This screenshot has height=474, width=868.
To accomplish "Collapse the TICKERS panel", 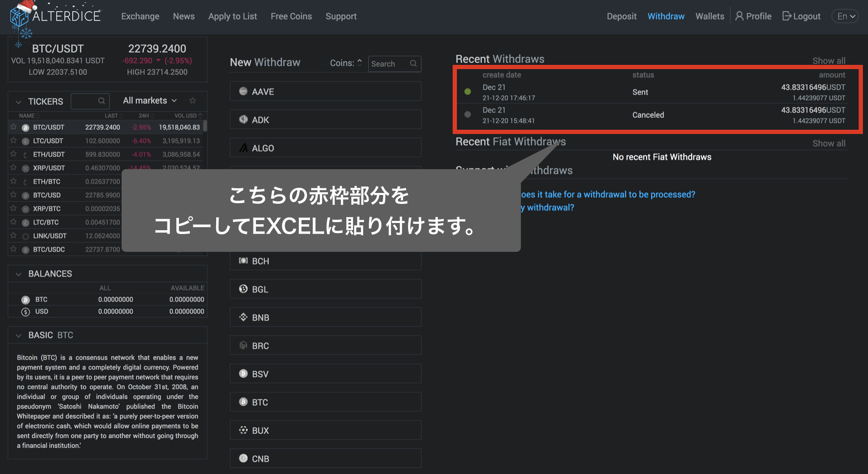I will click(18, 102).
